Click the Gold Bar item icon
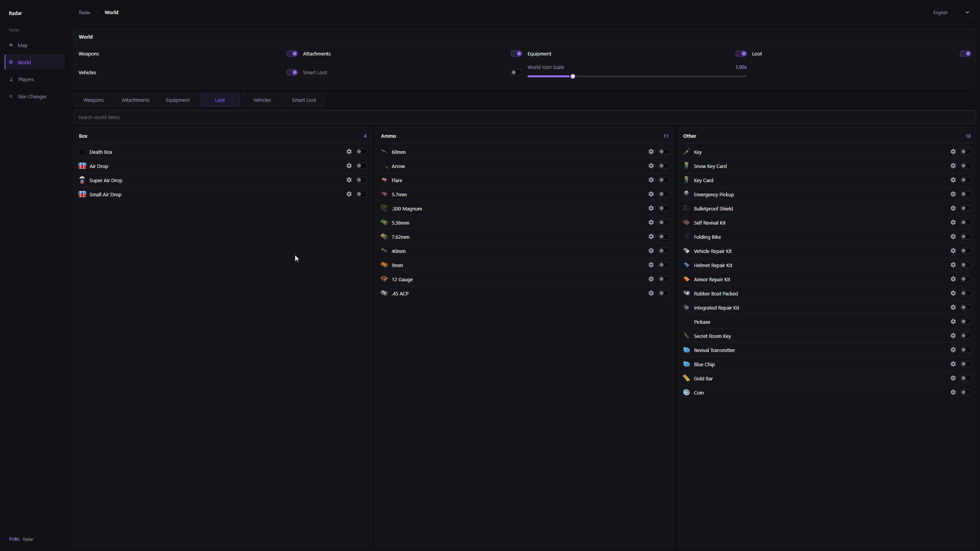Image resolution: width=980 pixels, height=551 pixels. (686, 378)
